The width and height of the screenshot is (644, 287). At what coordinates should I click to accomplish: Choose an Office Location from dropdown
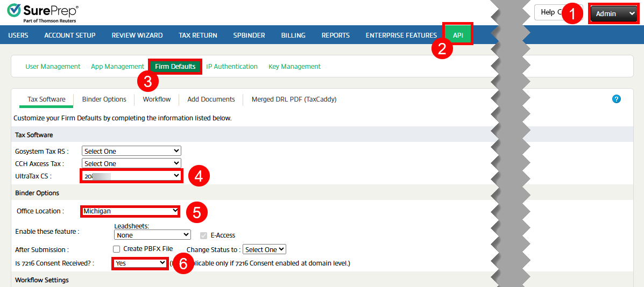130,211
